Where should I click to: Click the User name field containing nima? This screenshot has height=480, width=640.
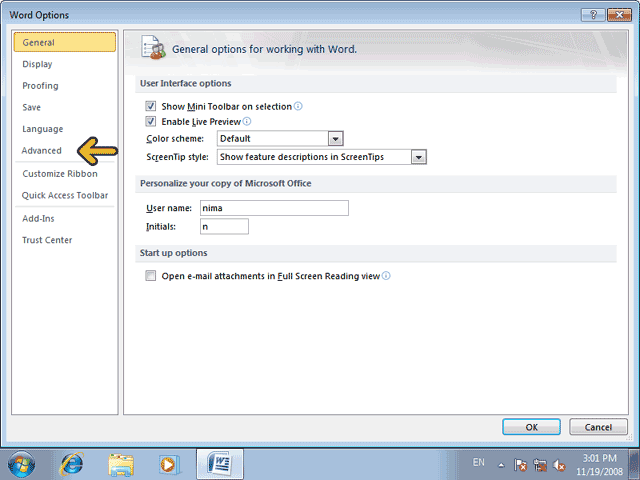tap(274, 208)
